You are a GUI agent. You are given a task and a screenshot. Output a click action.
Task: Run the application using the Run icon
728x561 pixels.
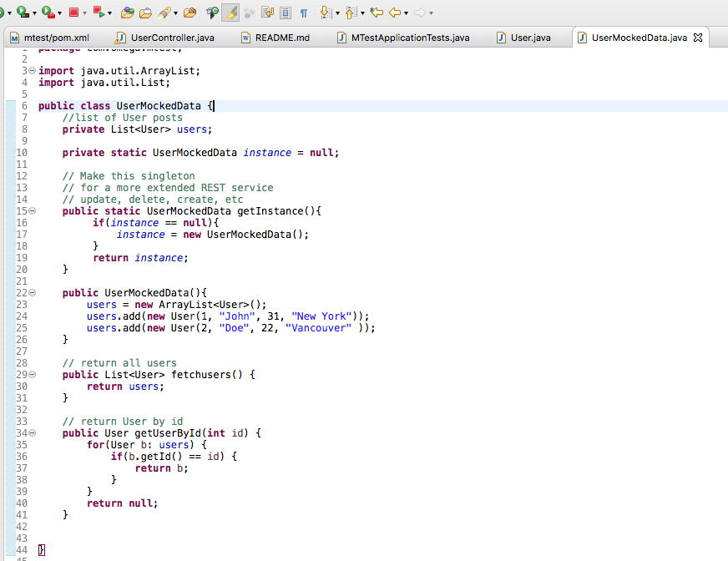tap(3, 13)
